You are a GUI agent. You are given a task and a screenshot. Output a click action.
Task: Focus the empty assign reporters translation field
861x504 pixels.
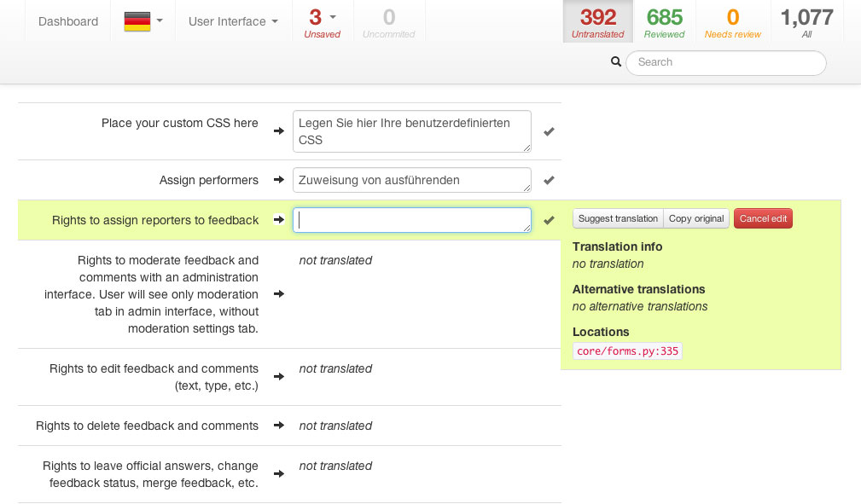(412, 220)
